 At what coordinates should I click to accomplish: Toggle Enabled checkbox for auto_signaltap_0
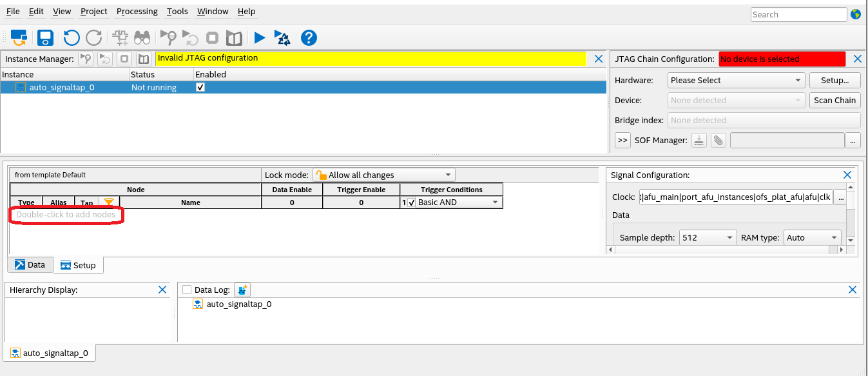[200, 87]
